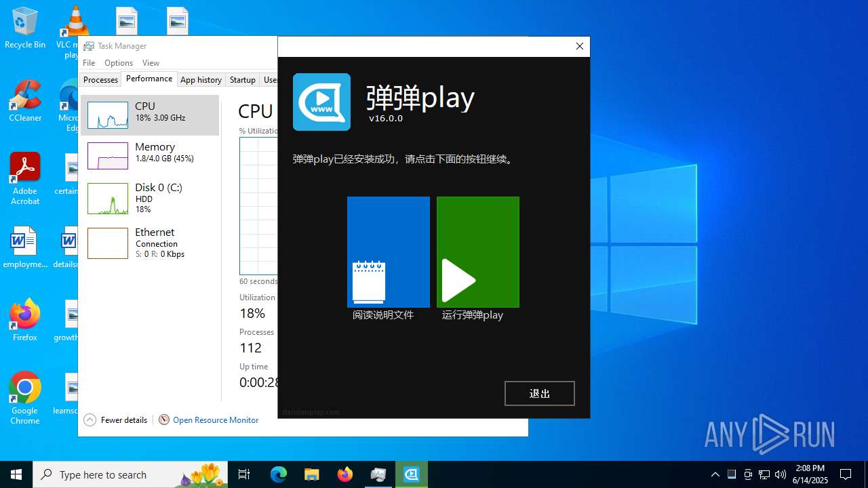Click the Task Manager title bar icon
This screenshot has height=488, width=868.
[88, 46]
